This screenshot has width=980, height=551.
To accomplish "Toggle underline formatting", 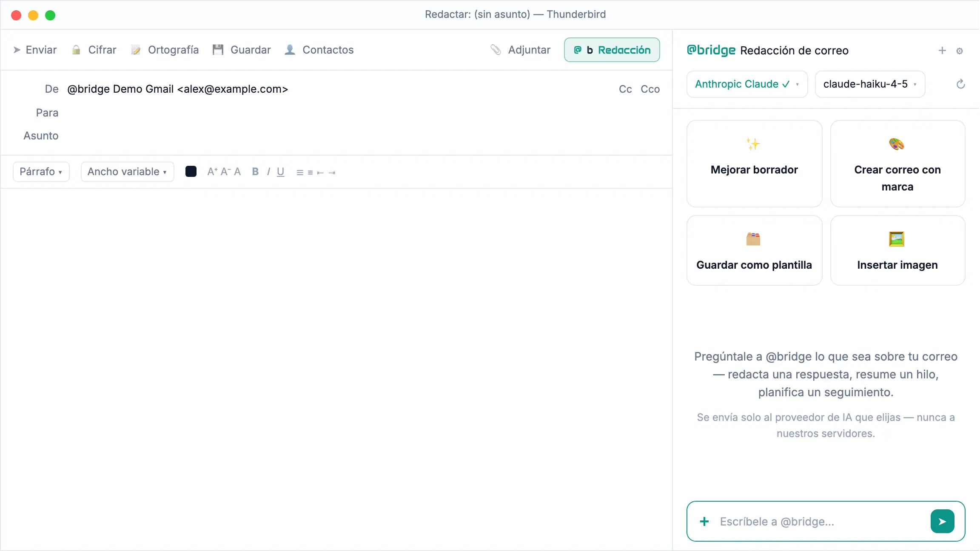I will pyautogui.click(x=280, y=172).
